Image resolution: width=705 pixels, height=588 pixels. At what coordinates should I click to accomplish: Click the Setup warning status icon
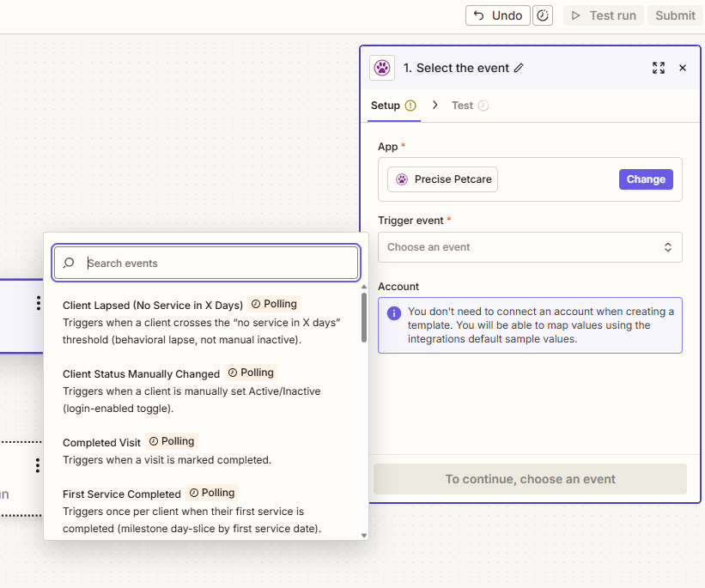[x=410, y=106]
